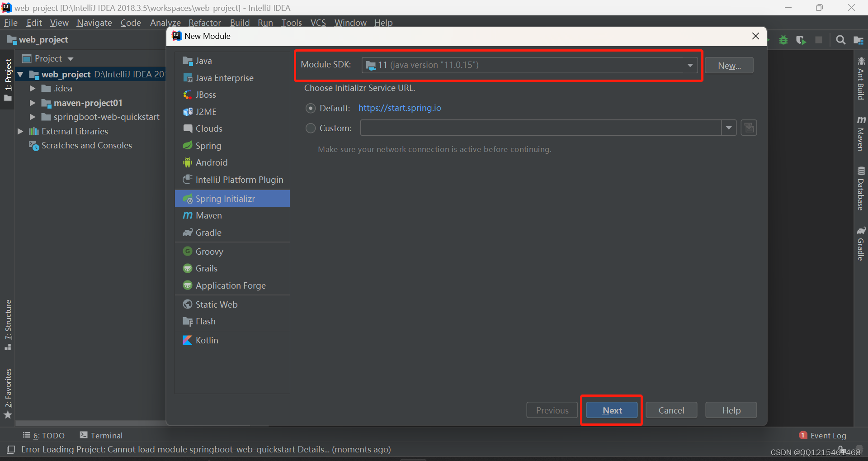Select Spring Initializr in the list
Image resolution: width=868 pixels, height=461 pixels.
tap(232, 199)
